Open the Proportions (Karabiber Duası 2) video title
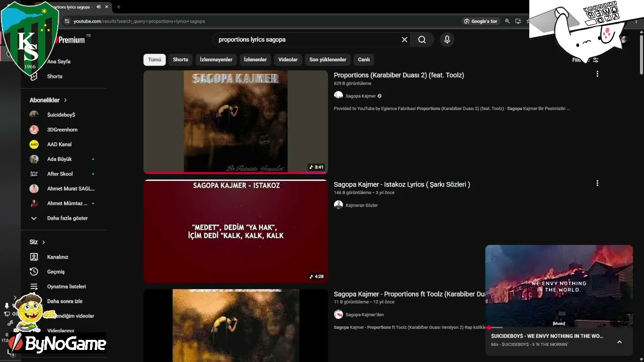 click(x=399, y=75)
